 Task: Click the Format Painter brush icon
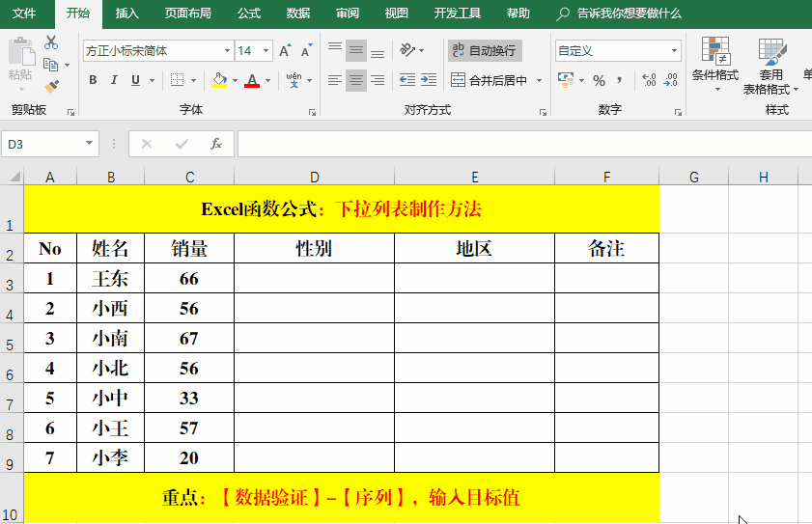point(51,87)
